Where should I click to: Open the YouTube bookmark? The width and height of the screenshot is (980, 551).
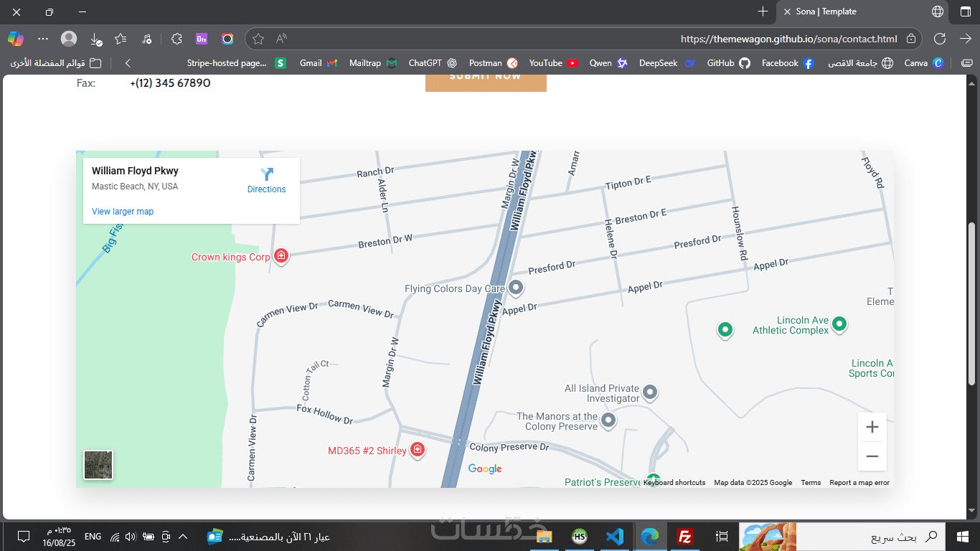point(553,63)
